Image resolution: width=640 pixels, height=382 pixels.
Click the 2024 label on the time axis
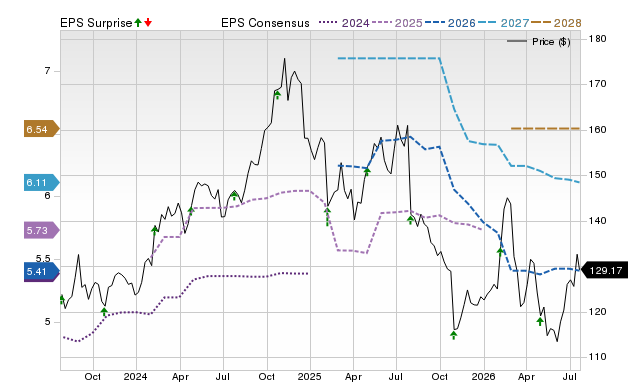[x=136, y=376]
